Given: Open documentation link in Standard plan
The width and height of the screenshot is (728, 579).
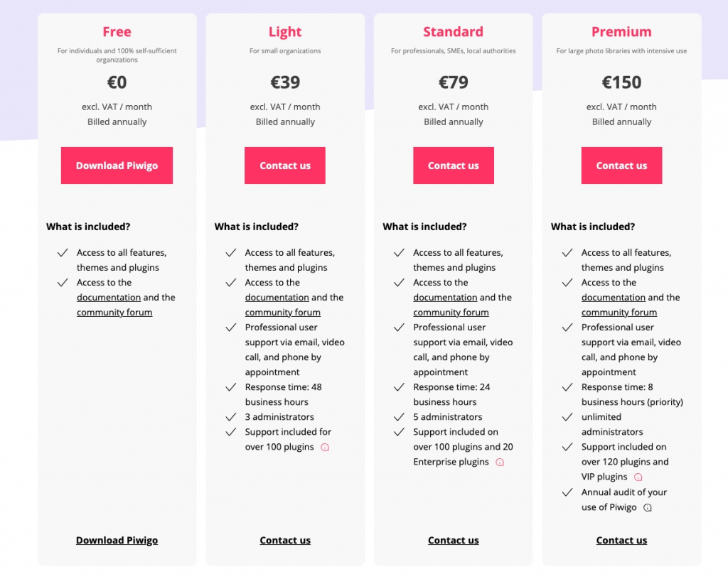Looking at the screenshot, I should [445, 298].
